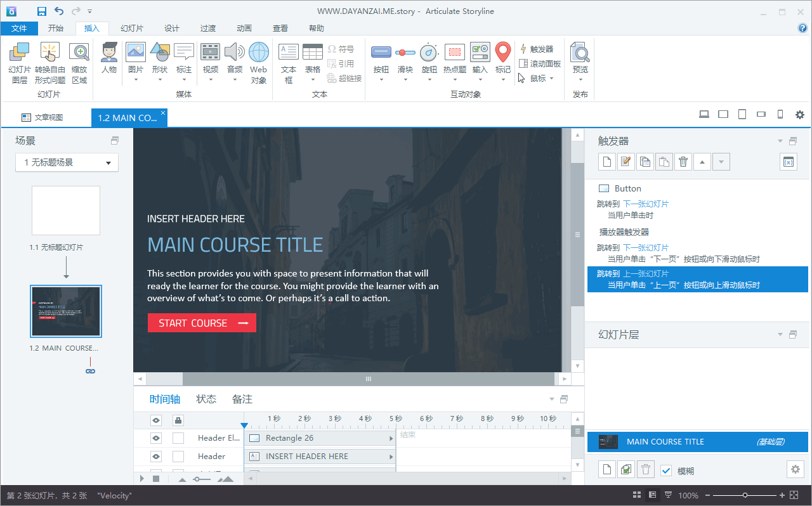Add a new slide layer at panel bottom
Viewport: 812px width, 506px height.
(608, 469)
